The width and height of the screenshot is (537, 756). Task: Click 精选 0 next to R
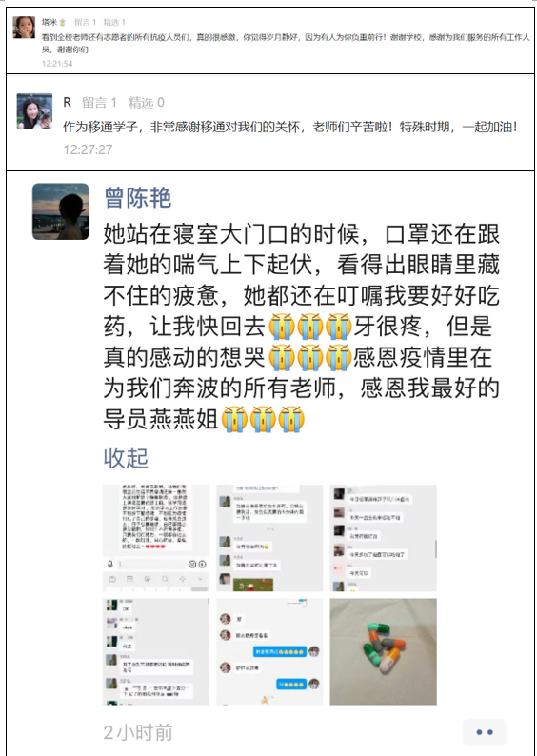pos(146,102)
